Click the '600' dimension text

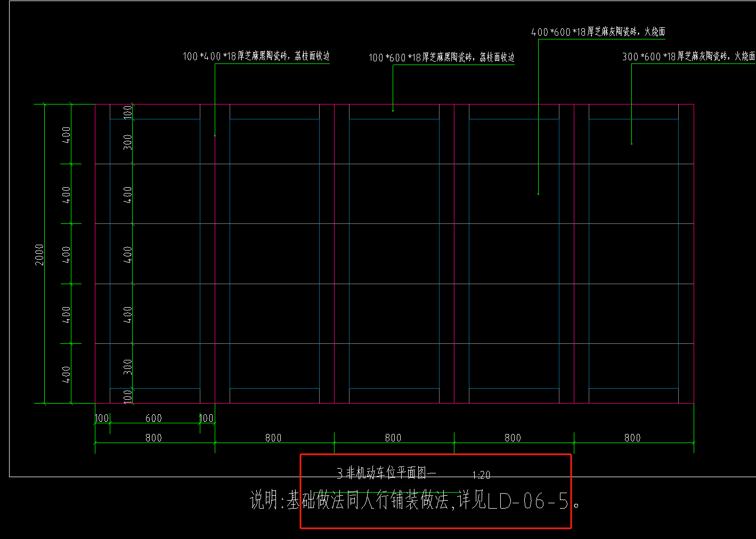click(153, 419)
